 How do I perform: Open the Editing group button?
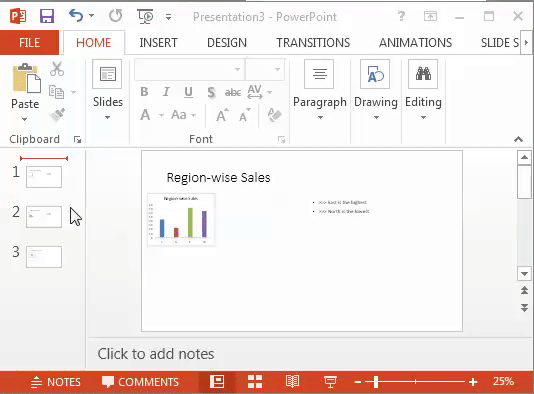coord(423,90)
